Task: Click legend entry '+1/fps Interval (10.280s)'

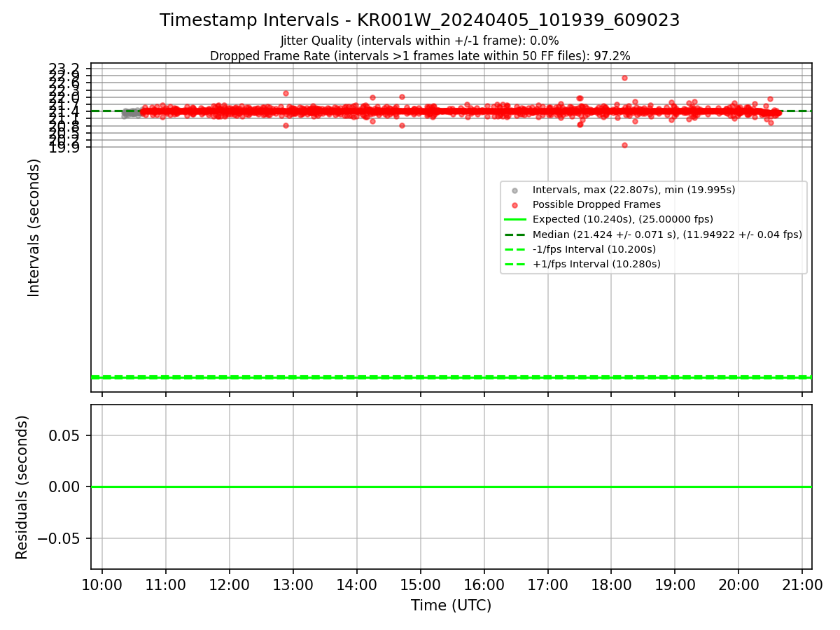Action: tap(596, 264)
